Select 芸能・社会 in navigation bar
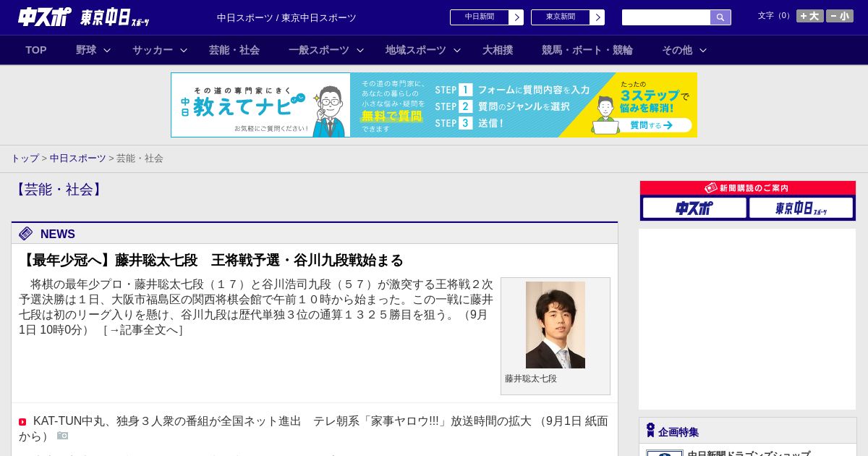 [x=234, y=50]
